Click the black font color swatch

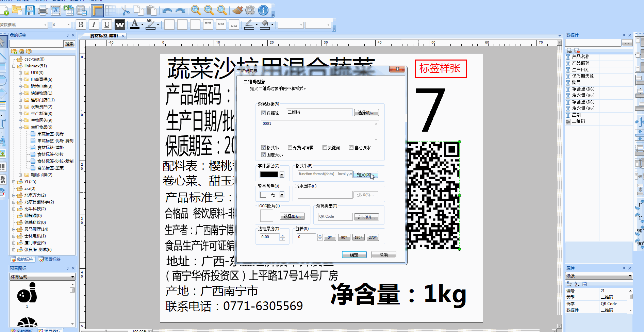(269, 175)
